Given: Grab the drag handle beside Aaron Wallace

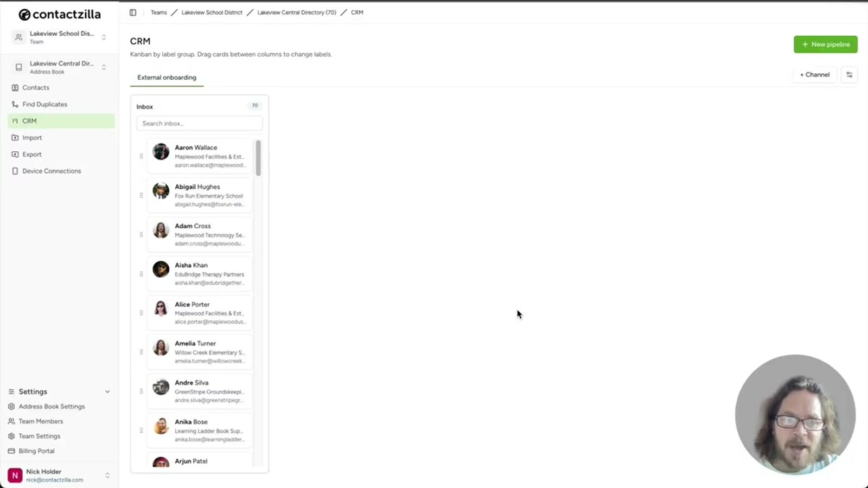Looking at the screenshot, I should (141, 156).
